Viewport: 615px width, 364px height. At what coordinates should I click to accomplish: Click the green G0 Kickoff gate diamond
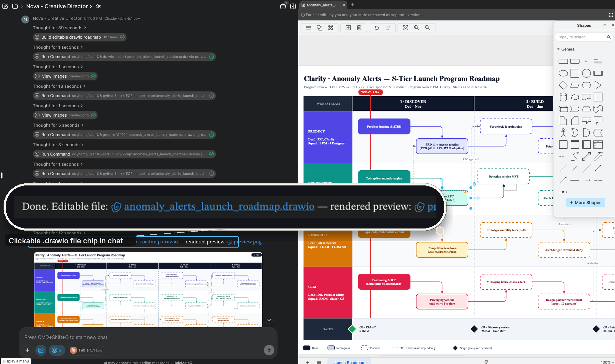pos(352,329)
